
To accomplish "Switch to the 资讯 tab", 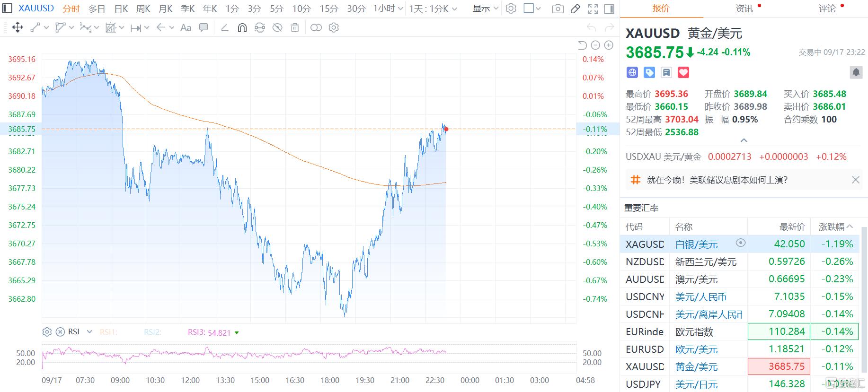I will (x=744, y=9).
